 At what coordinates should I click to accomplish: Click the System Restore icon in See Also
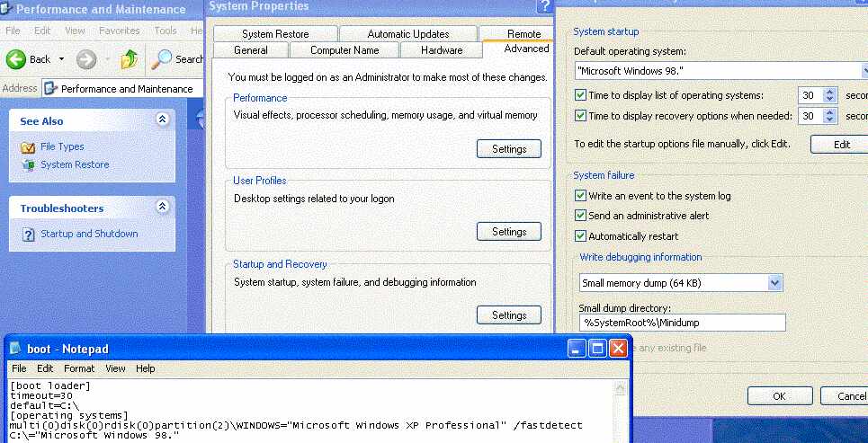(x=28, y=164)
